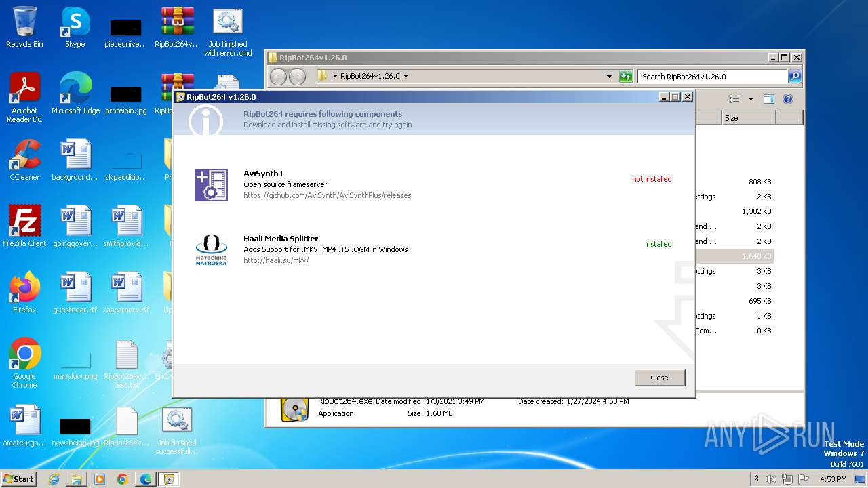Select the AviSynth+ component title
Viewport: 868px width, 488px height.
pyautogui.click(x=264, y=174)
